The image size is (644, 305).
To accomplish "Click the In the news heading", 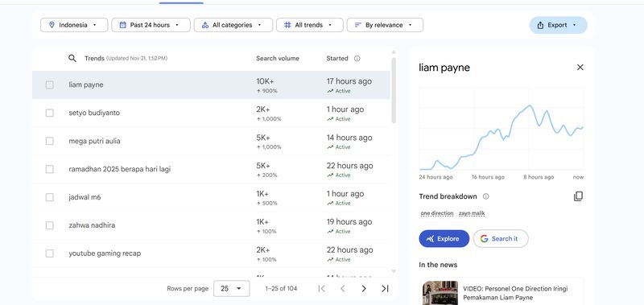I will coord(438,265).
